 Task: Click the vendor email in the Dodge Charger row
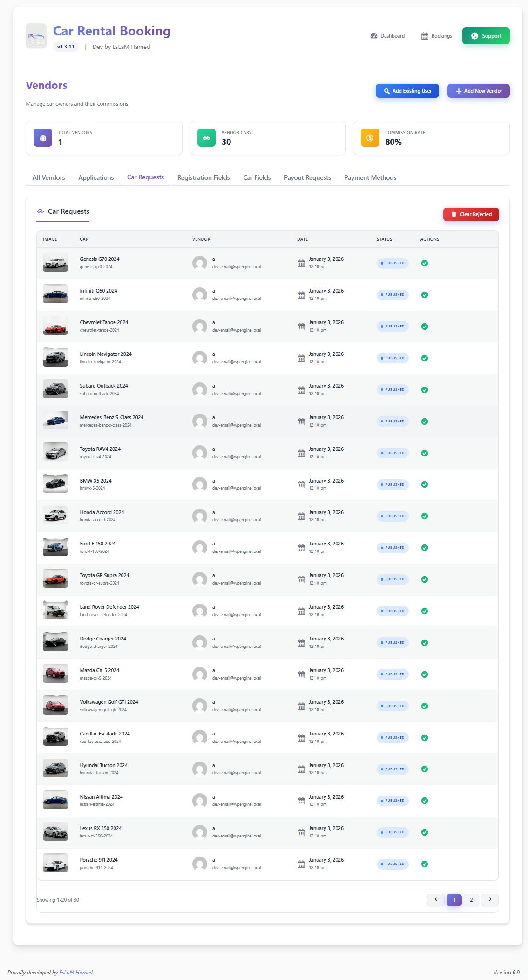click(237, 647)
